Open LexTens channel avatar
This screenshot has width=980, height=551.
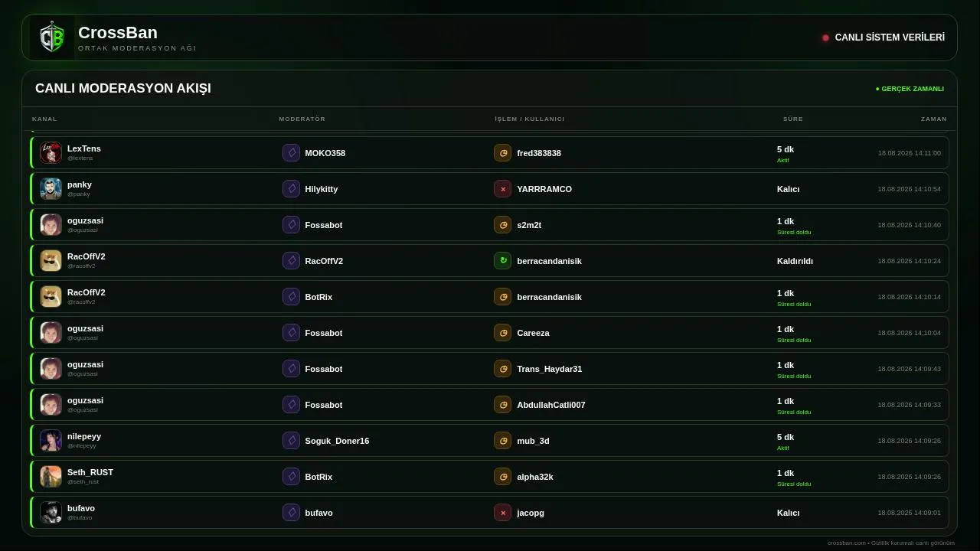(x=51, y=153)
